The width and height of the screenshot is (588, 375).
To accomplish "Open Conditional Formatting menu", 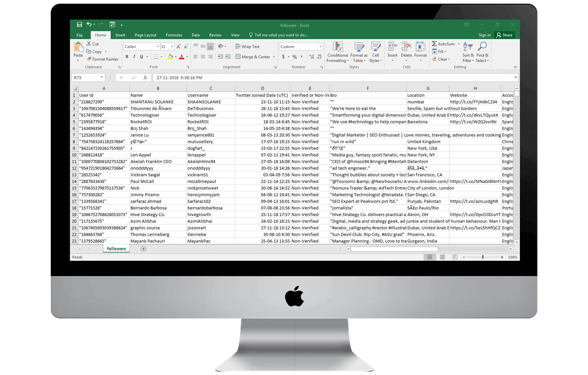I will click(x=337, y=52).
